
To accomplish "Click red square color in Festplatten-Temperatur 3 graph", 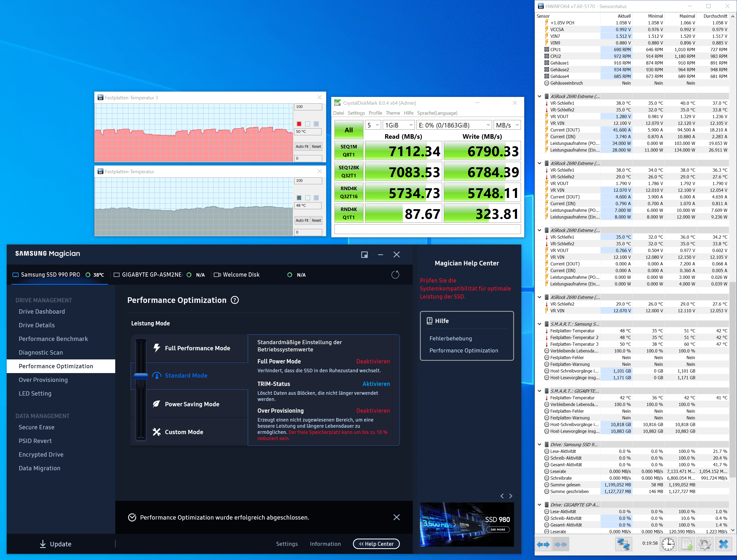I will (x=299, y=124).
